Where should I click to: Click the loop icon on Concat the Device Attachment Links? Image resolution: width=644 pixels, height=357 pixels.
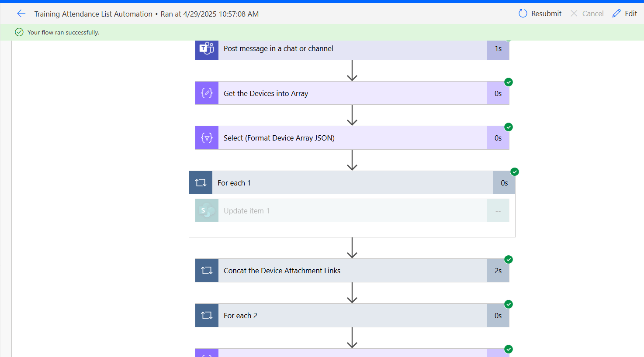[206, 270]
